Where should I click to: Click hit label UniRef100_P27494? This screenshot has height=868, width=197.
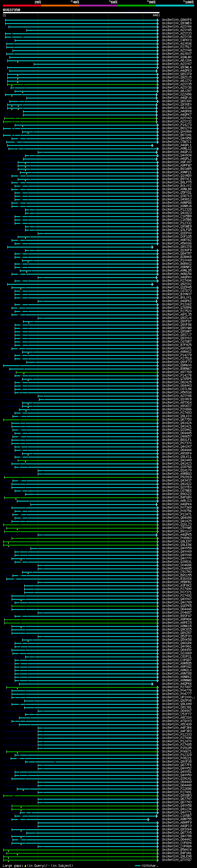pyautogui.click(x=177, y=281)
